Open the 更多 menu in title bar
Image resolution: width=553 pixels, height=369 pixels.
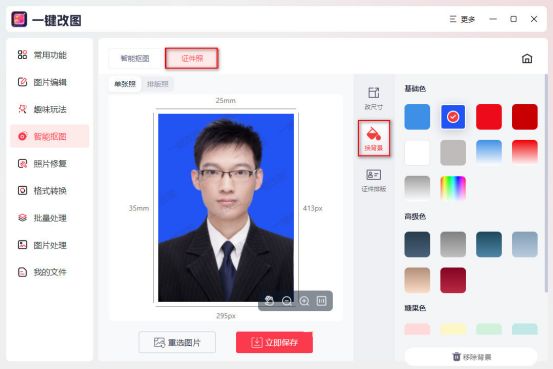coord(462,19)
